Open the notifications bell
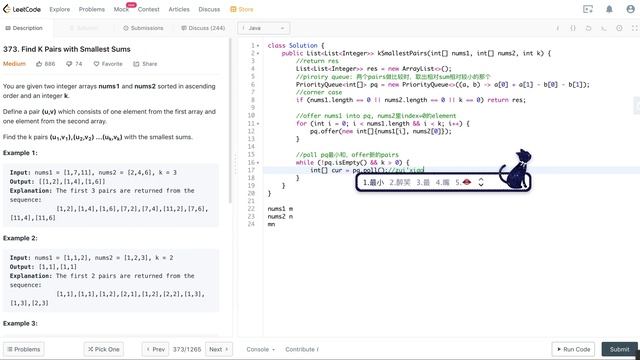This screenshot has width=640, height=360. (609, 9)
